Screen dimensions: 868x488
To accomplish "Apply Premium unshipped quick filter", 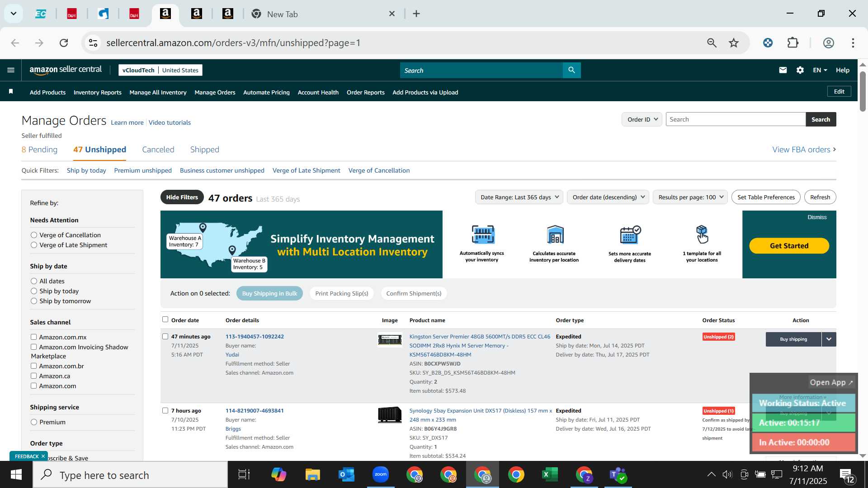I will click(143, 170).
